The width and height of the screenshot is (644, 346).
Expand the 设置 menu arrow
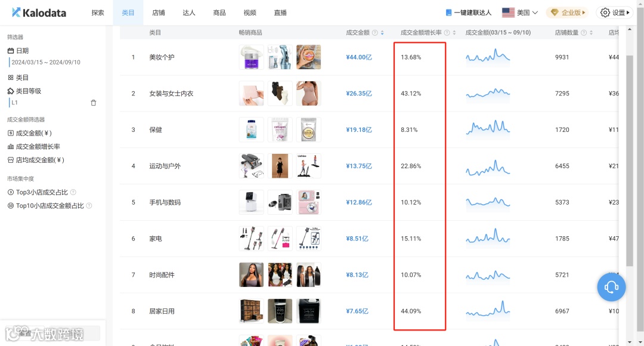point(627,12)
